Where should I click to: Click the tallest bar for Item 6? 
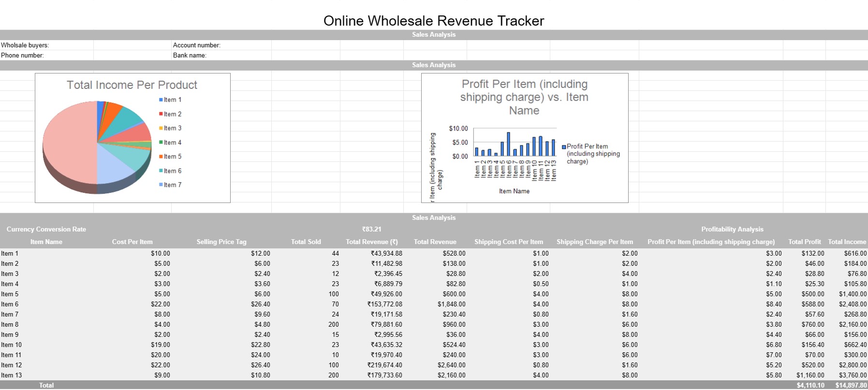508,144
